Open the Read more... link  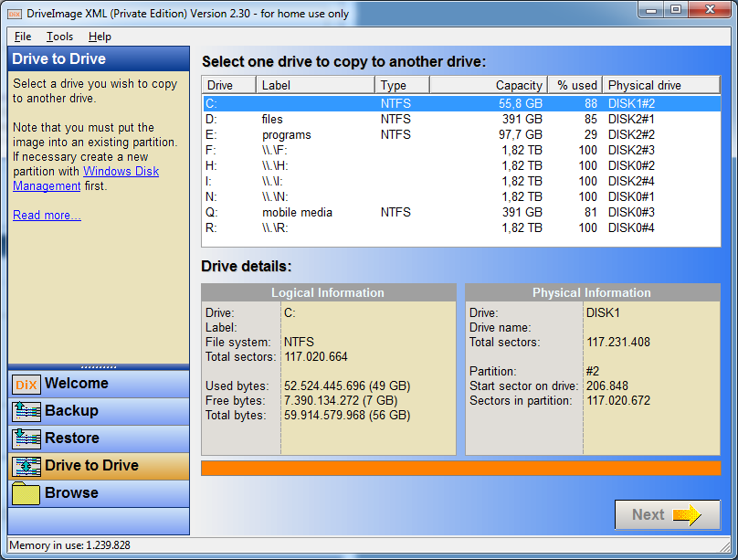tap(47, 215)
